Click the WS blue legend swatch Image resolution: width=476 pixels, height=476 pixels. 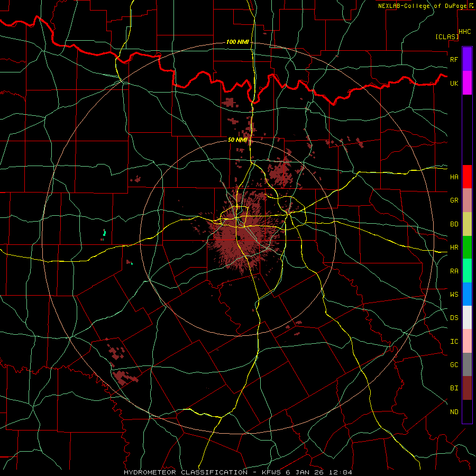[467, 294]
